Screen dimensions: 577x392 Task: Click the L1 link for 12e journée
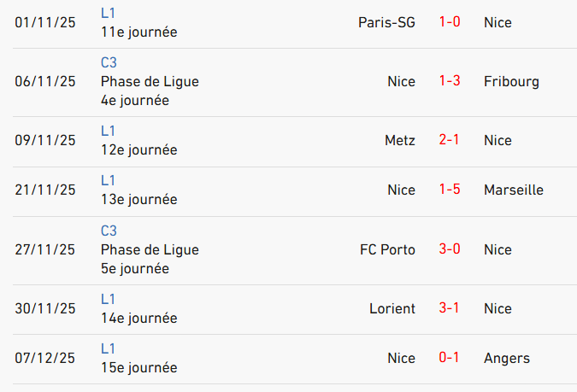point(108,131)
